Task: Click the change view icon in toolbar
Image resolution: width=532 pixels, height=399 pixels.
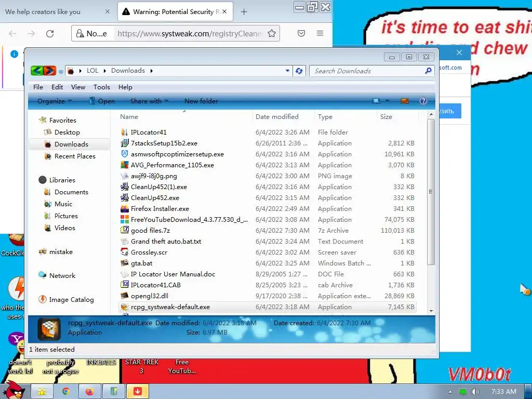Action: [376, 101]
